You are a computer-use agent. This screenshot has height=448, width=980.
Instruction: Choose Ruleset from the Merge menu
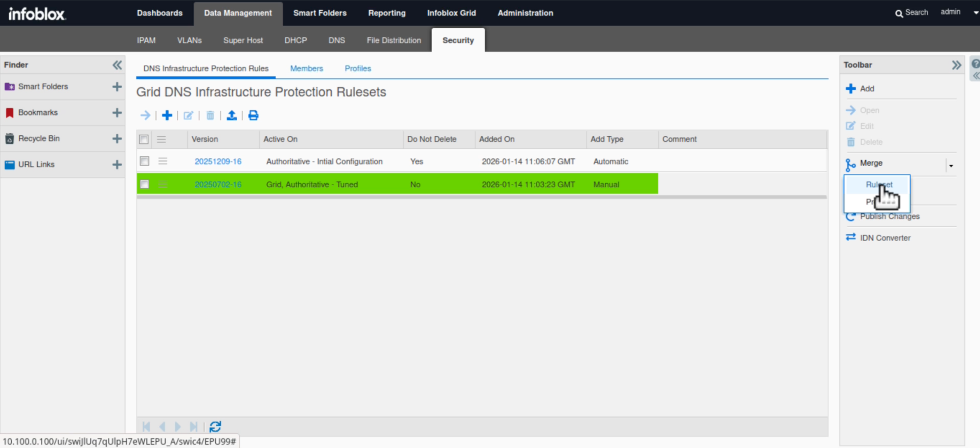(877, 184)
